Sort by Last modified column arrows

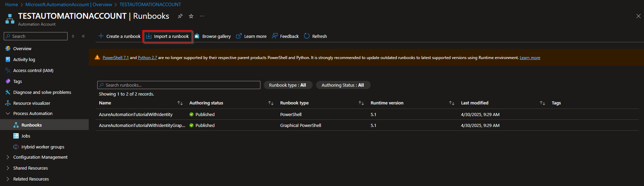click(542, 103)
